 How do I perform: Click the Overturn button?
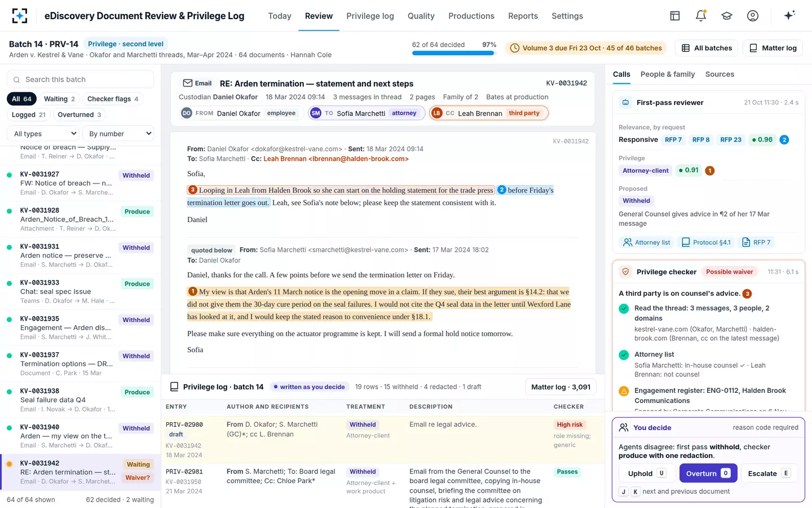pos(708,474)
